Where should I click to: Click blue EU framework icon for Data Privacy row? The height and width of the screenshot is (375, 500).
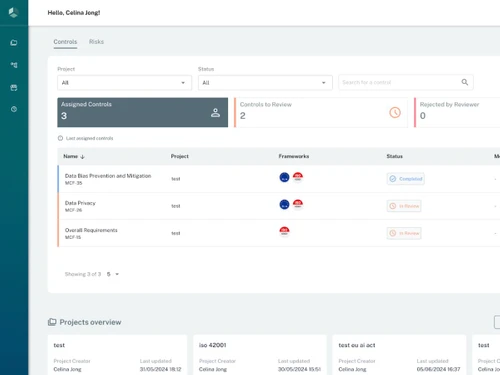(284, 204)
